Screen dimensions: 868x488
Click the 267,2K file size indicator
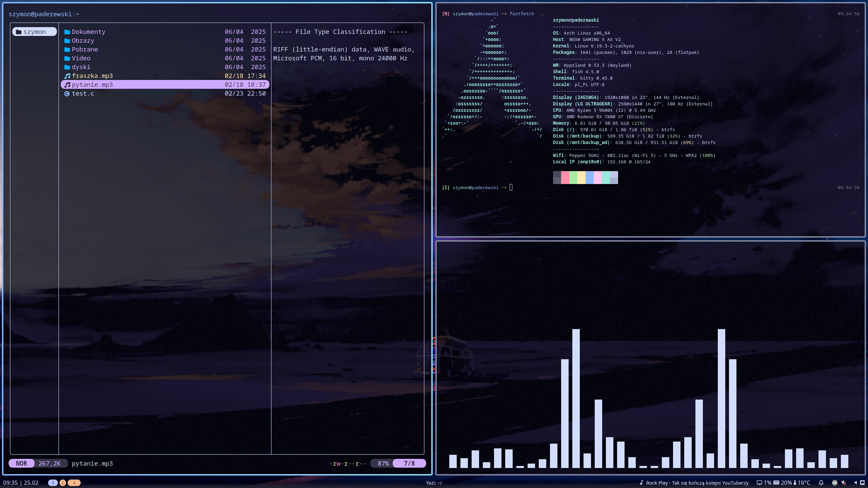pyautogui.click(x=50, y=463)
